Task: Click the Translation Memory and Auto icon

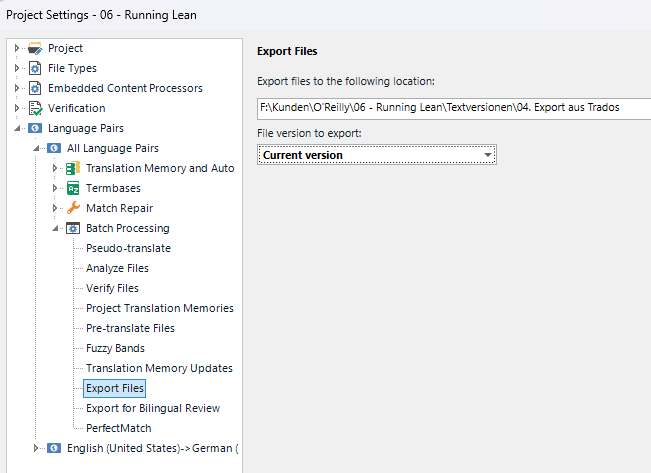Action: coord(73,168)
